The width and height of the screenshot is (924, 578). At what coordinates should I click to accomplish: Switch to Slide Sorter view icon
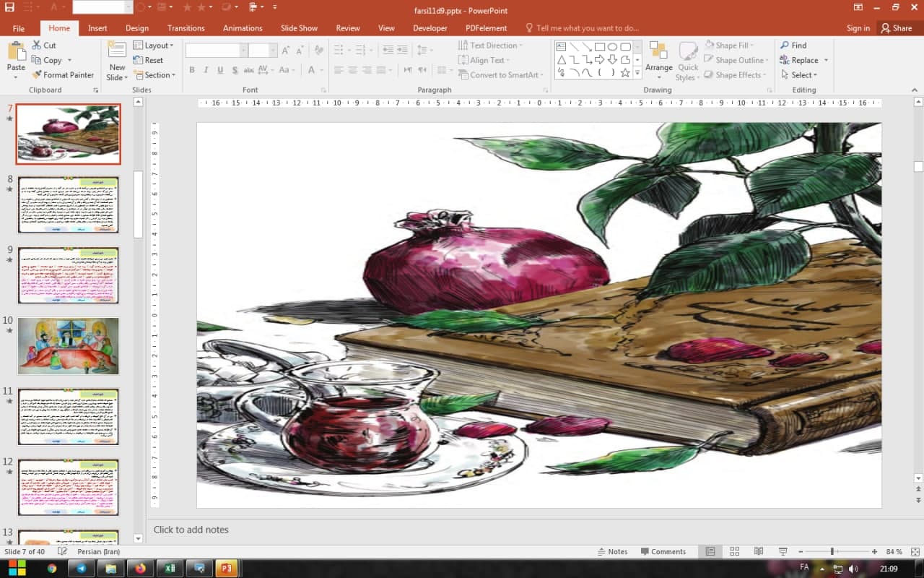click(x=734, y=551)
